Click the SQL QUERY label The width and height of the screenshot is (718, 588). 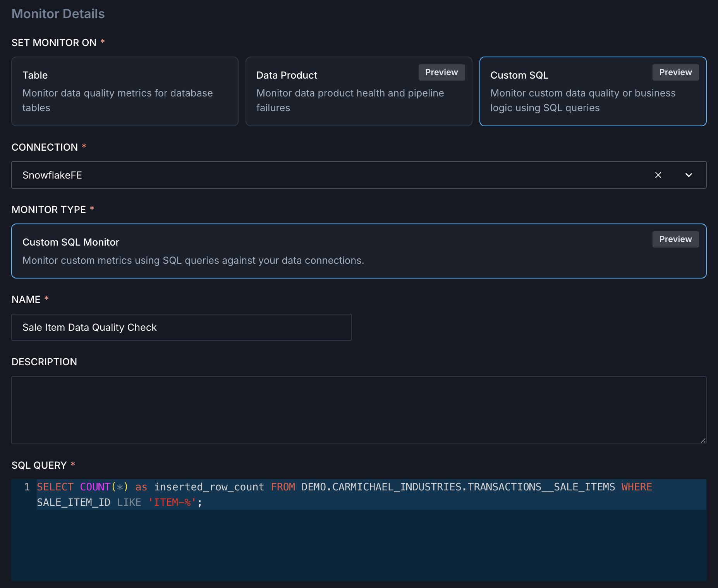40,465
